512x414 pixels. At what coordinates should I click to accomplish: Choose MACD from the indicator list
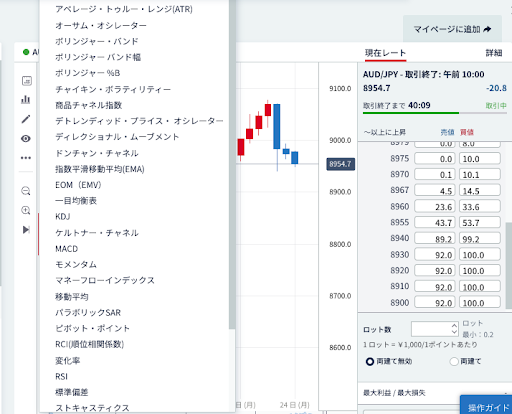(67, 249)
